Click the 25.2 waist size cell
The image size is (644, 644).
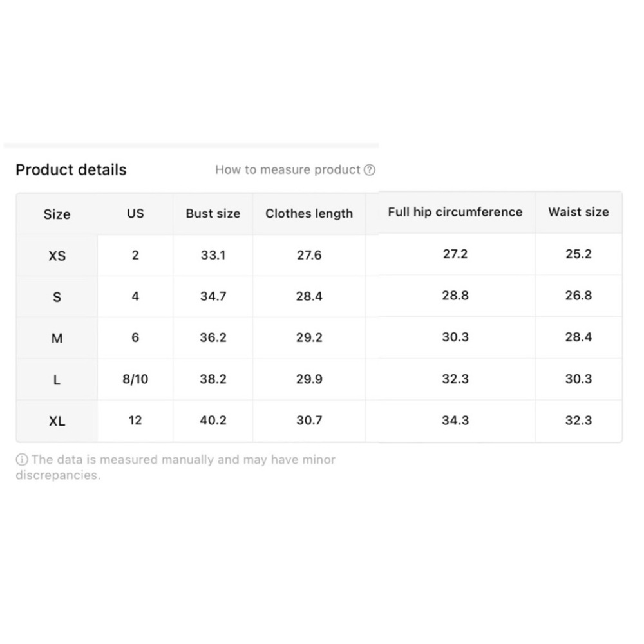click(x=578, y=254)
